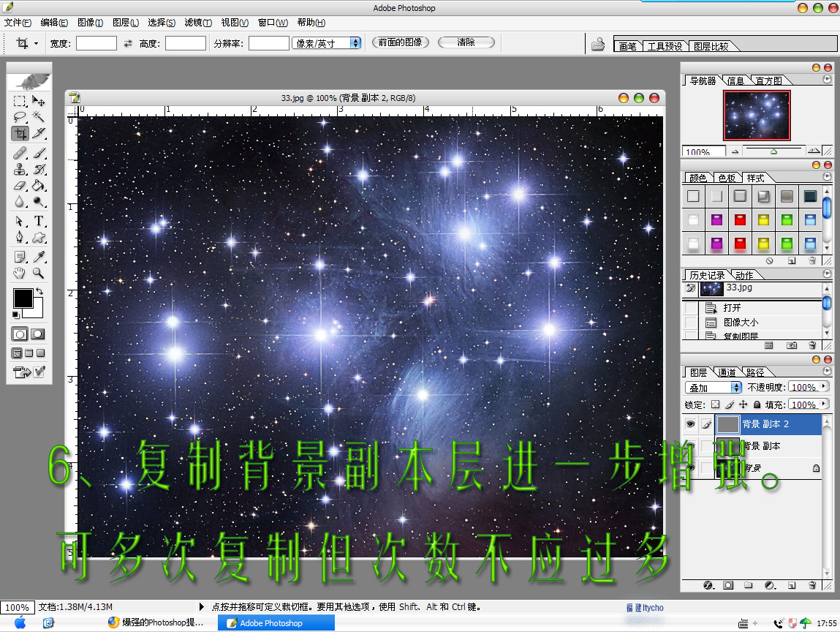Select the Slice tool
The image size is (840, 632).
coord(39,133)
